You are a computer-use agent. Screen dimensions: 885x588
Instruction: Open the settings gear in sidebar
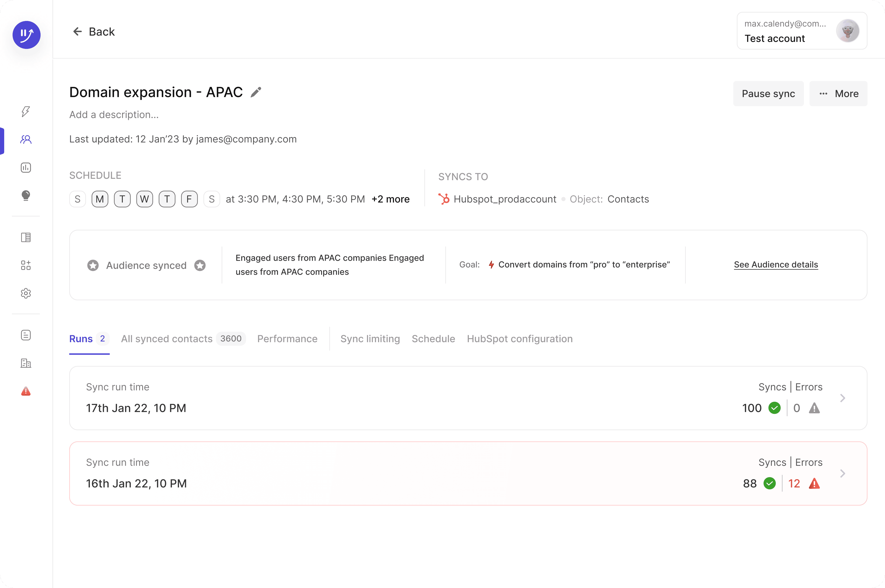click(x=26, y=293)
